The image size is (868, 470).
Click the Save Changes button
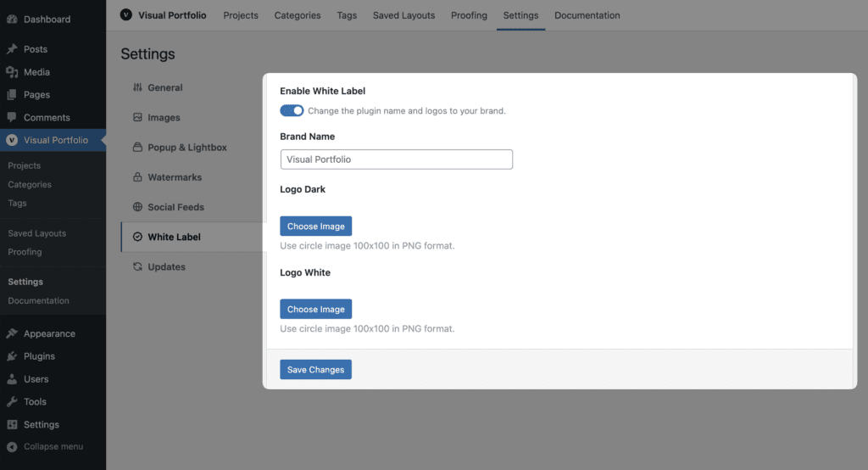click(x=315, y=370)
